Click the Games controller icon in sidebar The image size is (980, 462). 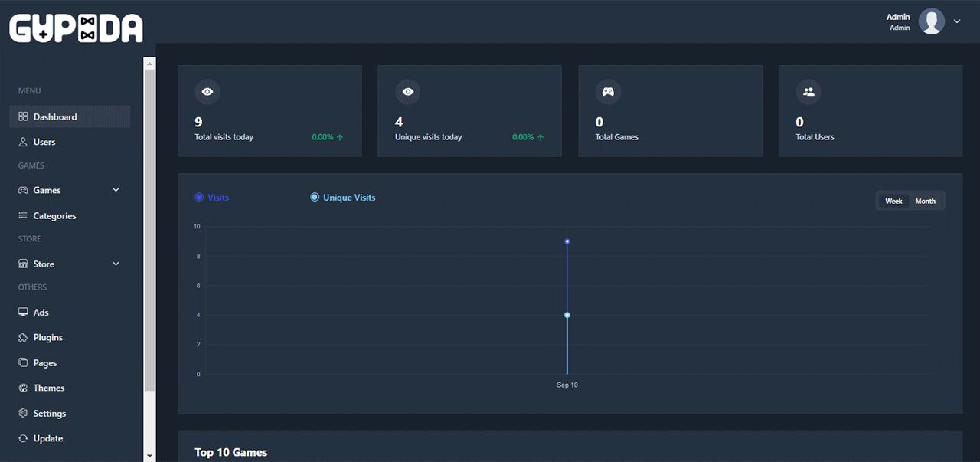23,190
